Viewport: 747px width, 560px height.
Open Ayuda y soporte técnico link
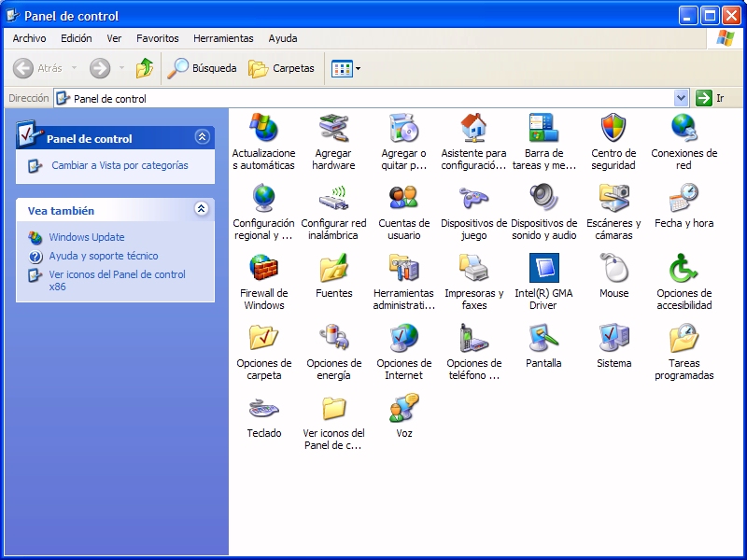click(x=104, y=256)
